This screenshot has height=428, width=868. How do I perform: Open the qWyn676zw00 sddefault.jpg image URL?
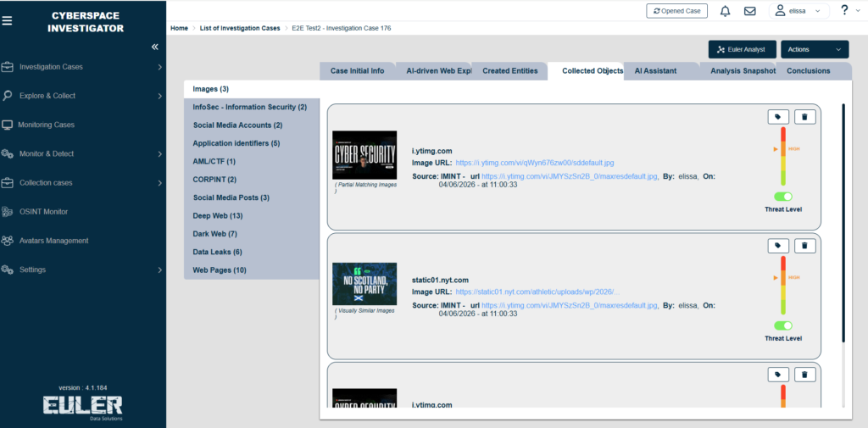pyautogui.click(x=534, y=163)
